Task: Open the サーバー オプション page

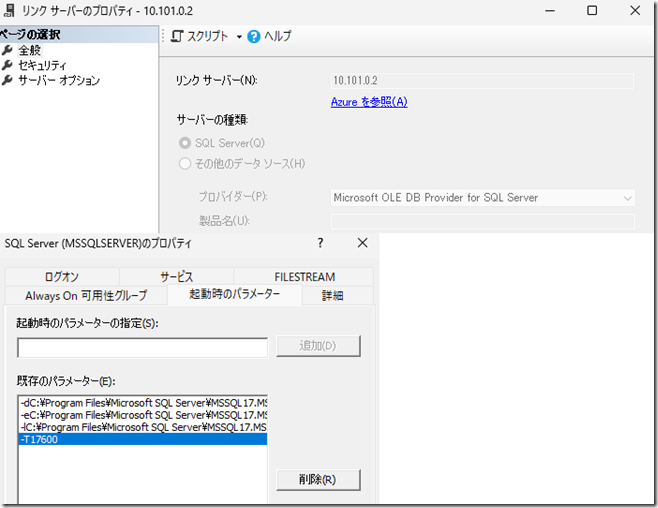Action: 58,80
